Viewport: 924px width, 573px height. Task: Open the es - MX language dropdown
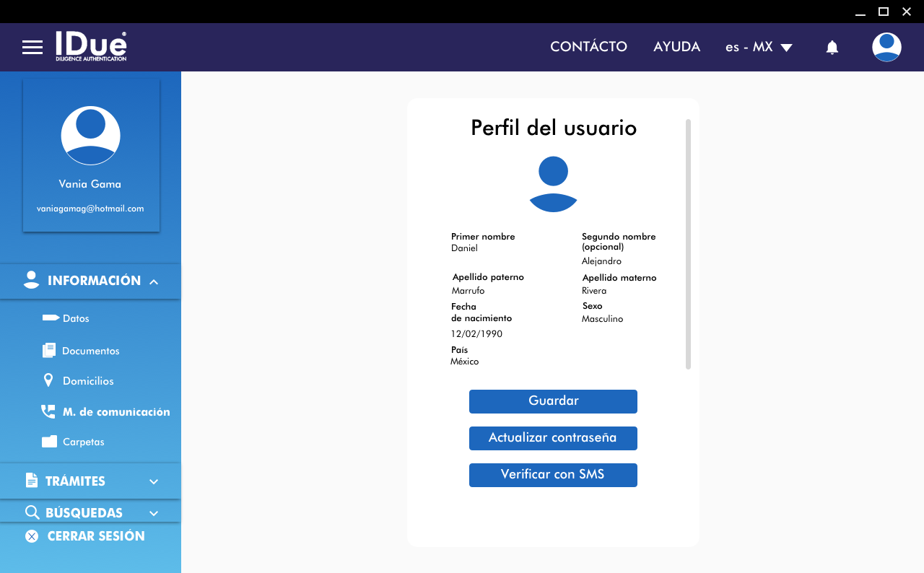pos(759,47)
